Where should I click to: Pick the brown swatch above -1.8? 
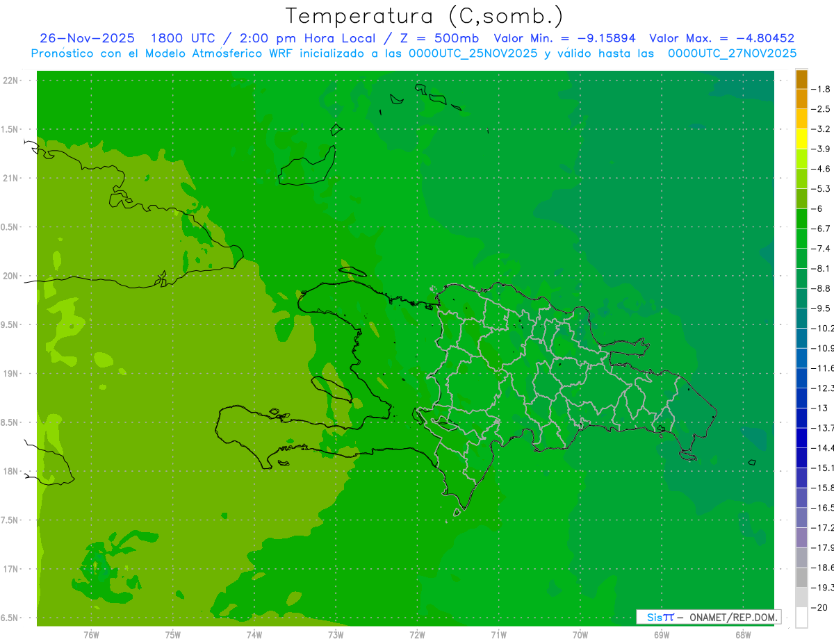tap(801, 79)
